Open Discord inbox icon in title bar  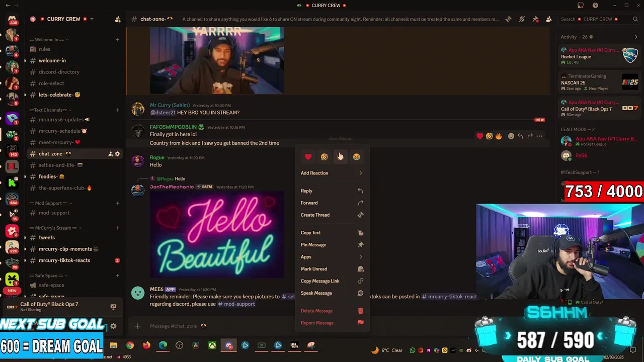[581, 6]
